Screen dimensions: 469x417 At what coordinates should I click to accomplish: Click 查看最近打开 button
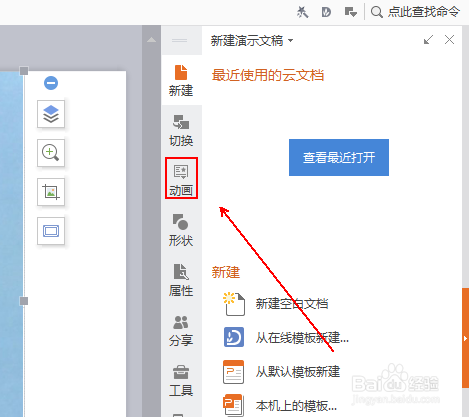pyautogui.click(x=339, y=157)
